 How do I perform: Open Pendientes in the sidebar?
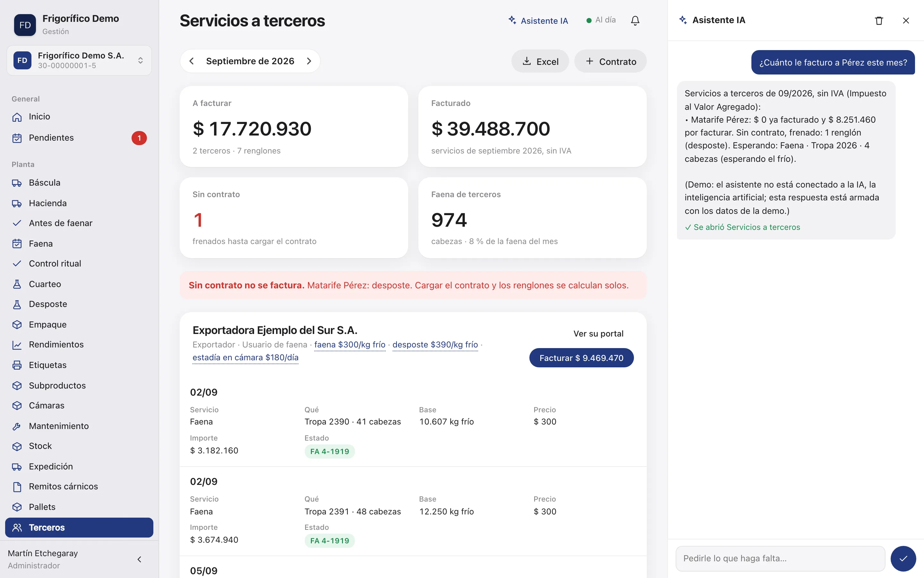click(79, 138)
